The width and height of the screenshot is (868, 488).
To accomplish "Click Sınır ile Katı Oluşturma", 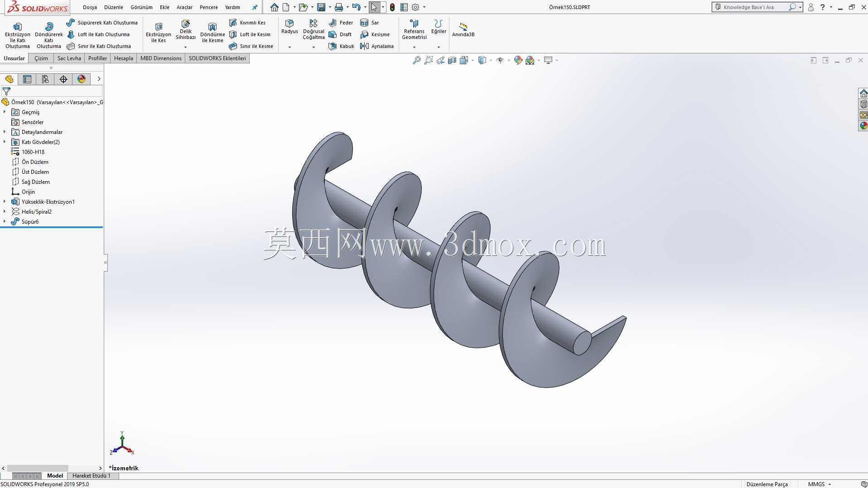I will 99,46.
